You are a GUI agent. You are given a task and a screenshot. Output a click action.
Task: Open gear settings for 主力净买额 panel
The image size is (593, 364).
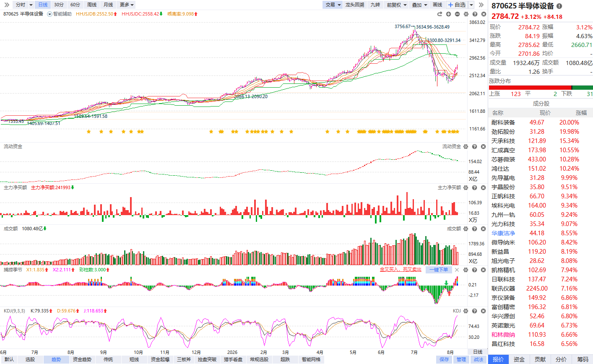click(x=466, y=187)
